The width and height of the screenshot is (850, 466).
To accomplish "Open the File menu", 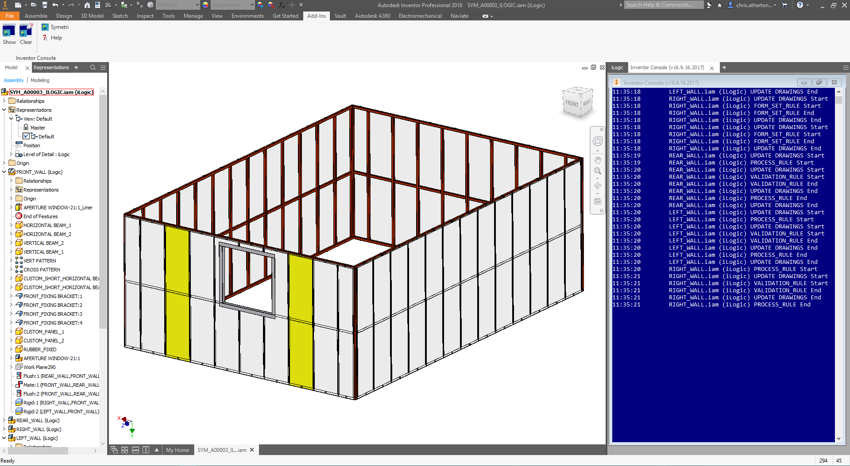I will [x=10, y=16].
